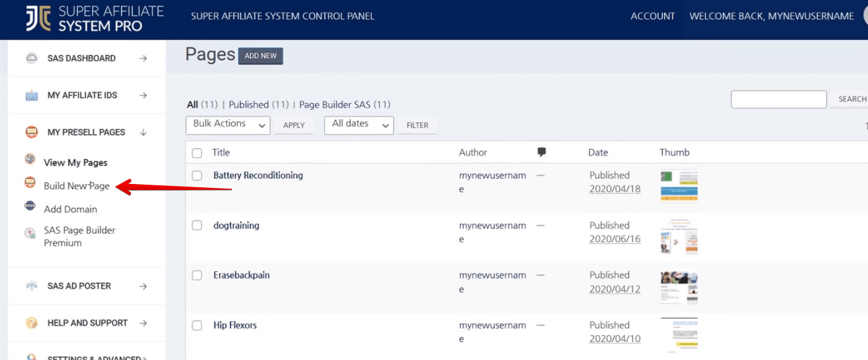Click date 2020/06/16

coord(615,239)
